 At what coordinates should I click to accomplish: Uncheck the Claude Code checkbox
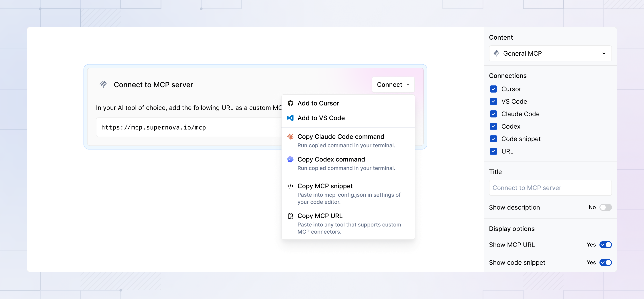[493, 114]
